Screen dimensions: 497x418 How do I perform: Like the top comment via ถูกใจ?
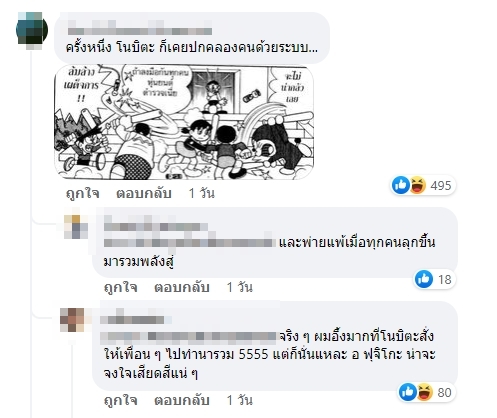click(x=82, y=193)
